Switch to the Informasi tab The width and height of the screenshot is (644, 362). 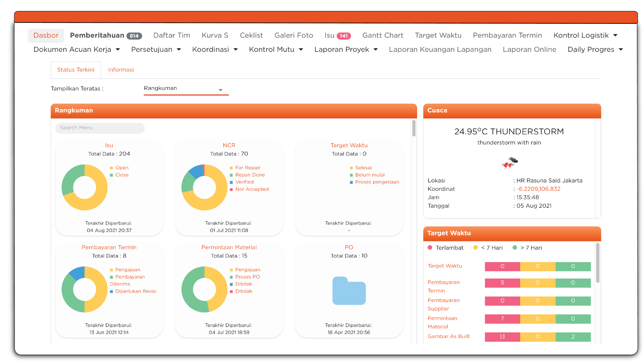point(121,70)
